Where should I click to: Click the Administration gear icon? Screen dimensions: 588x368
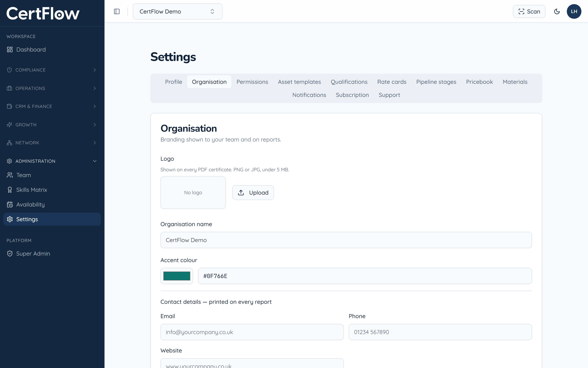[9, 161]
